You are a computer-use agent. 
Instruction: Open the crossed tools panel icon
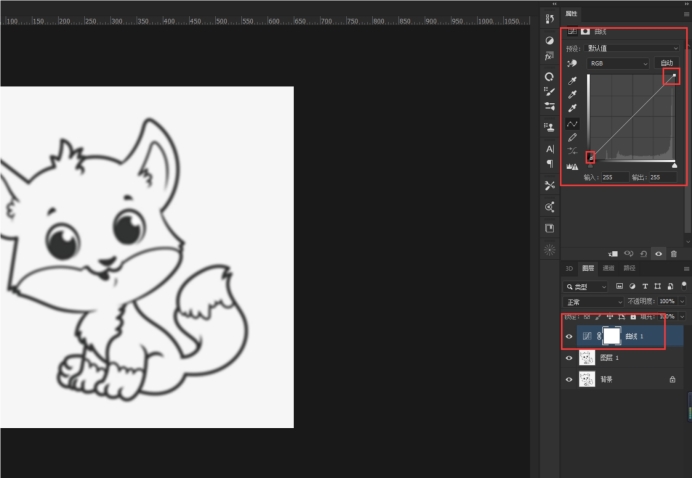(x=549, y=185)
